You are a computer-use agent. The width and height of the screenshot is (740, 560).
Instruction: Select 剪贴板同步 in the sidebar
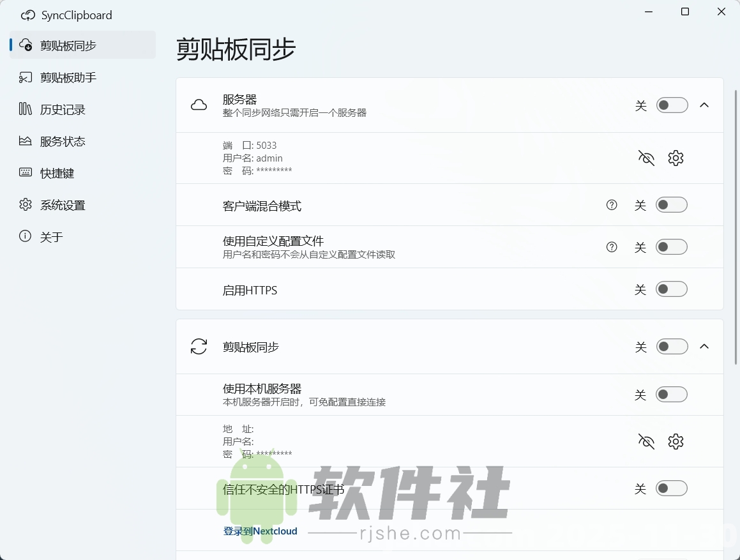pos(67,45)
